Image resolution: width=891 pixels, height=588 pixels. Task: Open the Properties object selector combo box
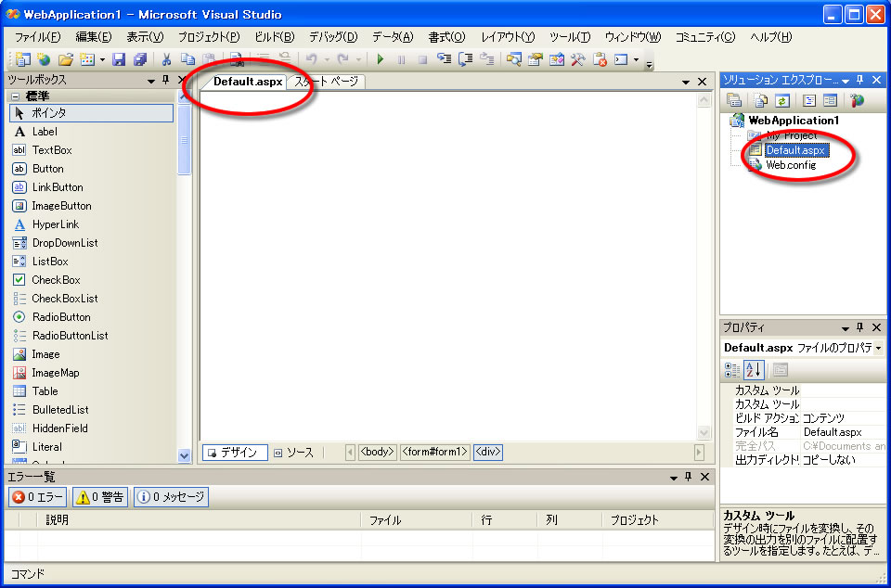click(804, 348)
